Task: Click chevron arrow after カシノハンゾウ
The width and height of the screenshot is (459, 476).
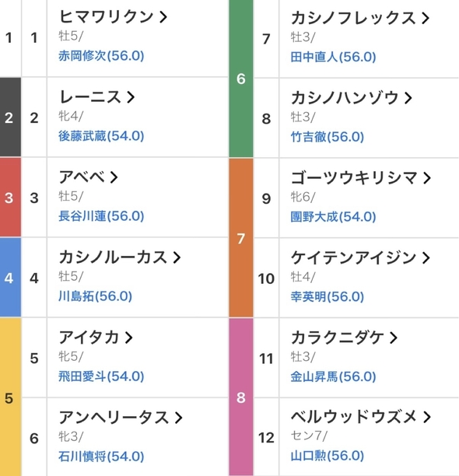Action: coord(408,98)
